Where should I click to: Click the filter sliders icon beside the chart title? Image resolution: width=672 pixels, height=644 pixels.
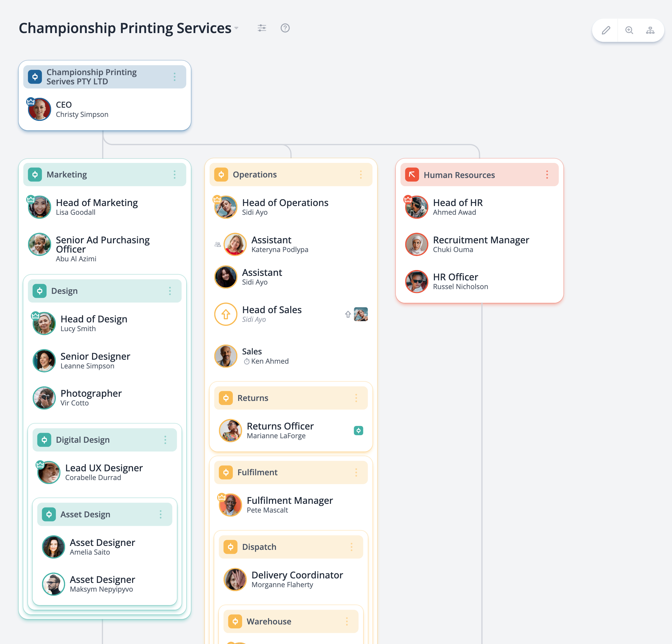coord(262,28)
